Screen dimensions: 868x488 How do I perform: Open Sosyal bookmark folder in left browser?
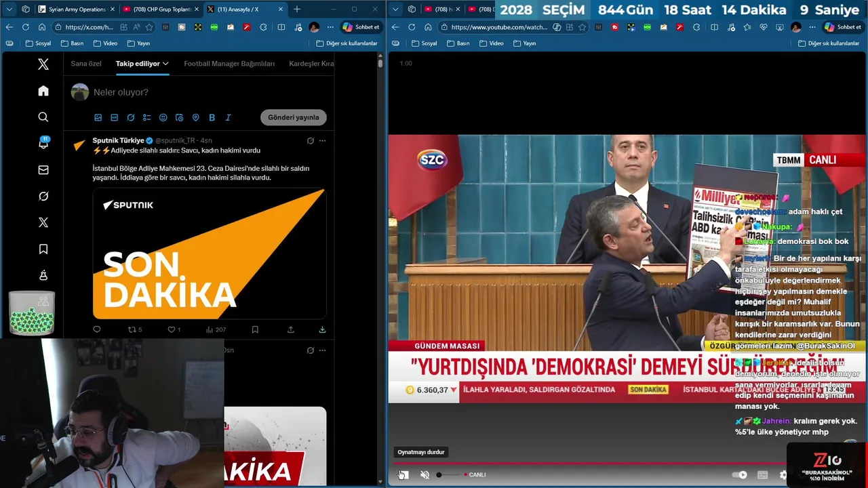(x=38, y=43)
